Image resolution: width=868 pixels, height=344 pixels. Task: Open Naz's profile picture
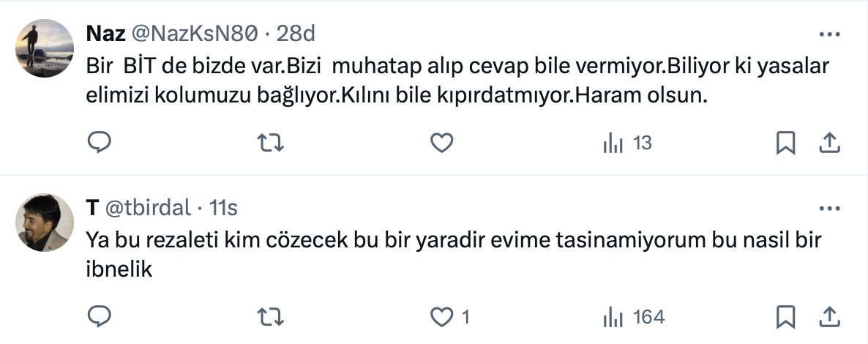click(45, 48)
